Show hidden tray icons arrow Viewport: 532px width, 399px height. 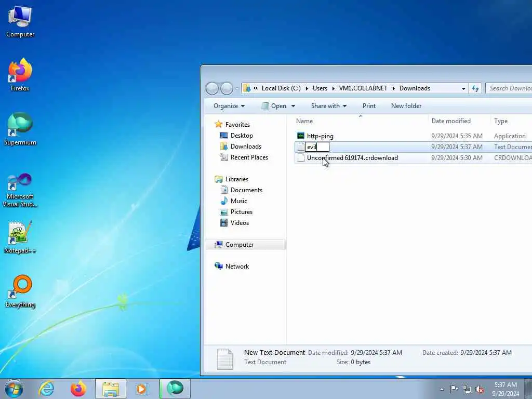coord(442,389)
